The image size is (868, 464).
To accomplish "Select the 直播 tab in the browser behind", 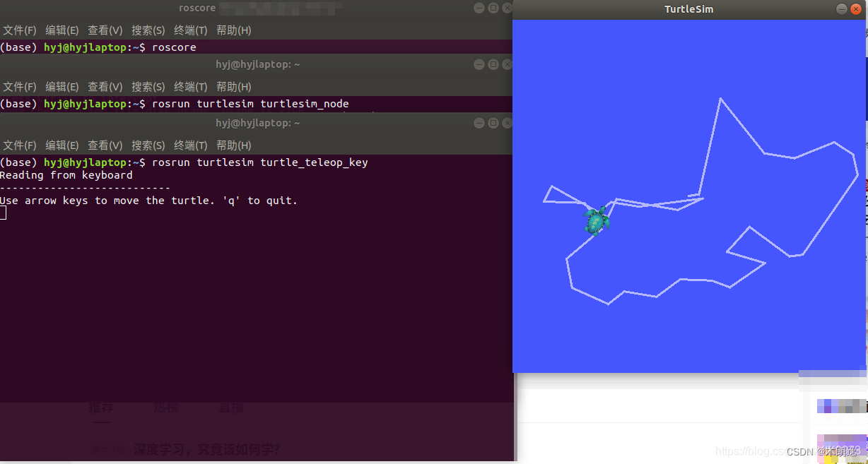I will pos(231,408).
